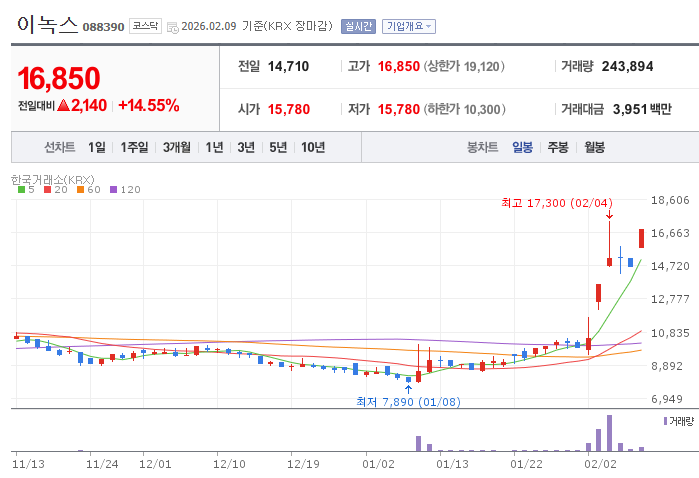Viewport: 699px width, 478px height.
Task: Switch to the 일봉 candle chart
Action: click(x=522, y=147)
